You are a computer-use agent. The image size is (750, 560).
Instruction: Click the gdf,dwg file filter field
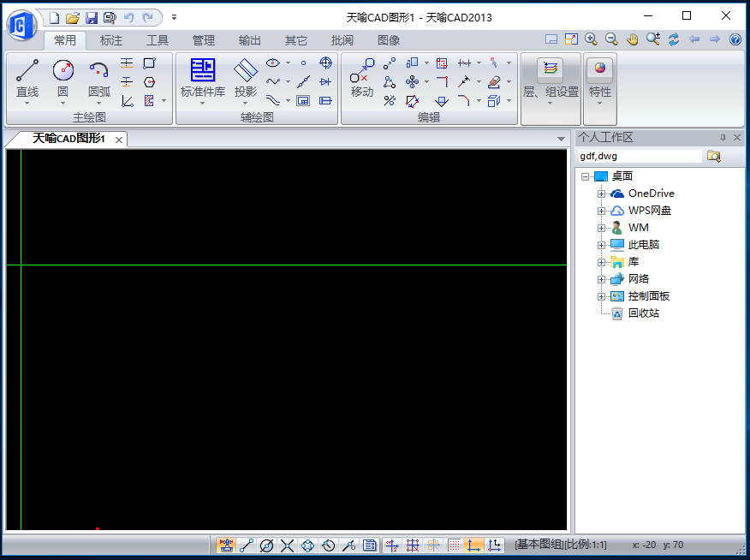pos(639,156)
